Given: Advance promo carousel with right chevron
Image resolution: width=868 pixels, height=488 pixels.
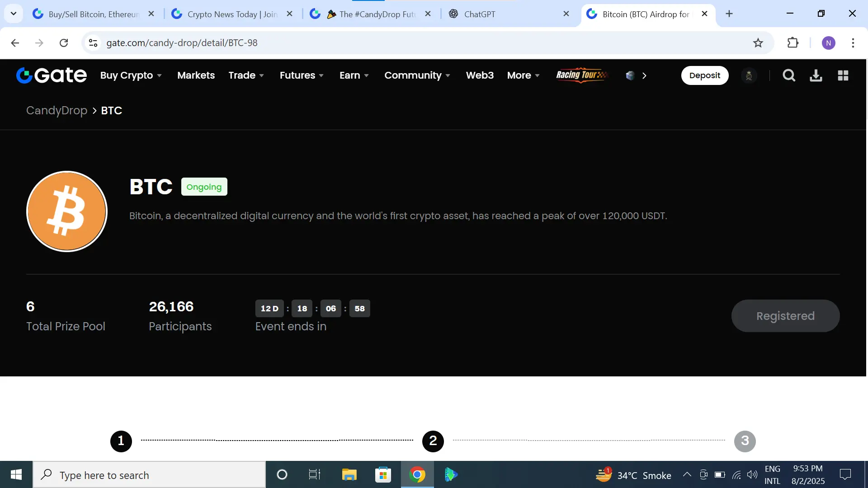Looking at the screenshot, I should (644, 75).
